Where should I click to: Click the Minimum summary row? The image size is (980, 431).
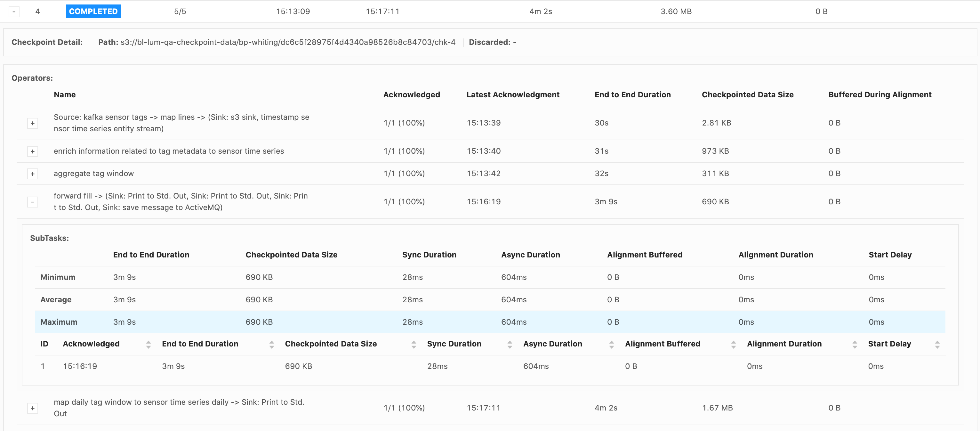click(58, 277)
